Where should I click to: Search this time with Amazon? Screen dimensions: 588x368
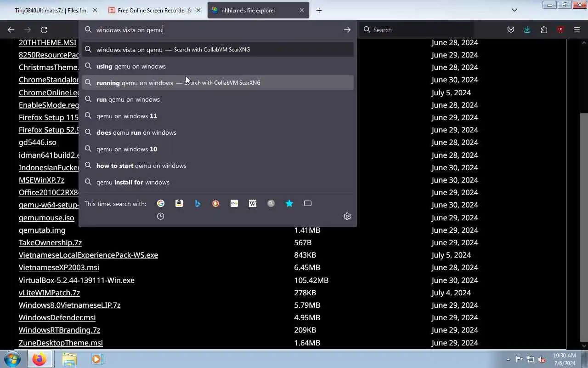(x=179, y=203)
